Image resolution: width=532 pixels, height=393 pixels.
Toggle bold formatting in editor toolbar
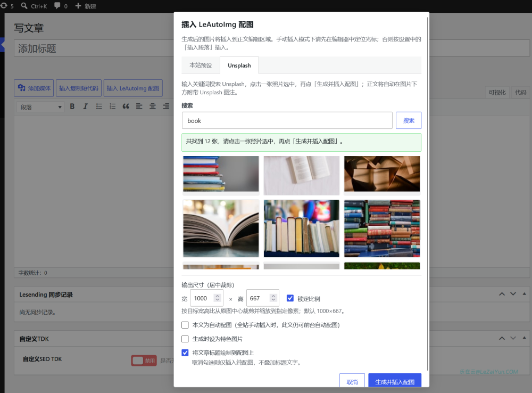[x=72, y=107]
